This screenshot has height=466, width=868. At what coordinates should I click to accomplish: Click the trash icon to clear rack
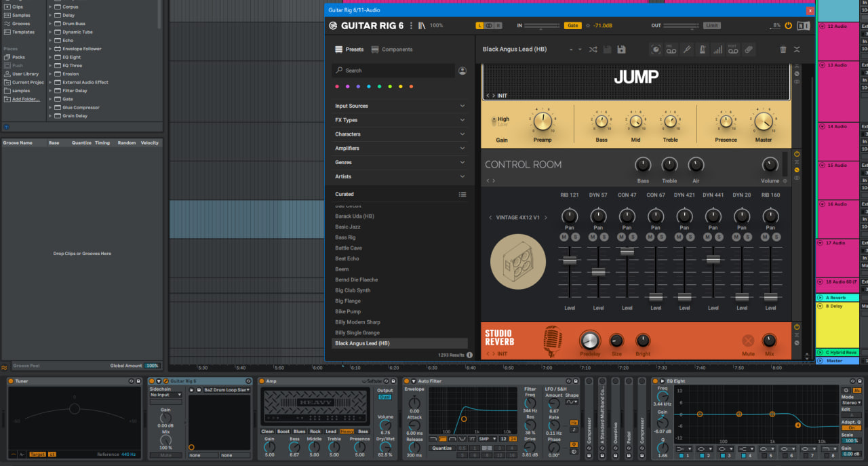(x=783, y=50)
